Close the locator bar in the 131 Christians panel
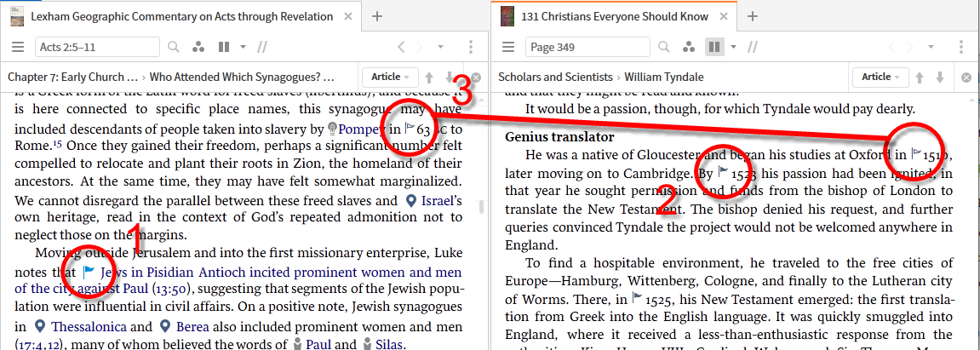980x350 pixels. (x=966, y=77)
